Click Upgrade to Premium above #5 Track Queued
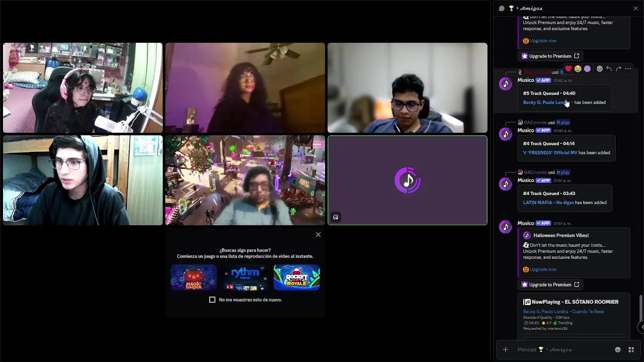Viewport: 644px width, 362px height. pos(550,56)
